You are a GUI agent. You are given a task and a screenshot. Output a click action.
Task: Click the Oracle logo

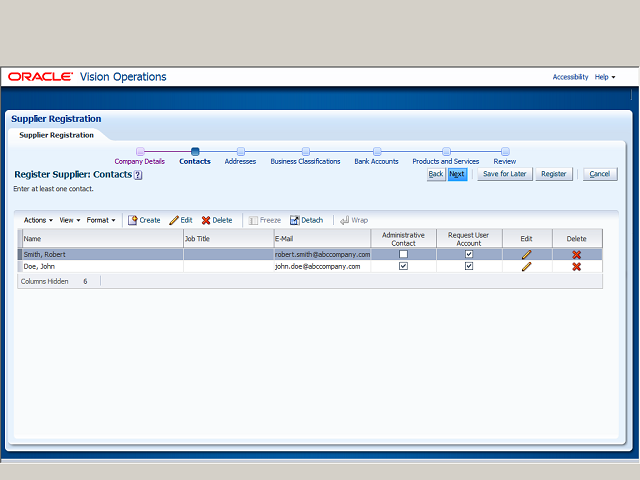pyautogui.click(x=40, y=77)
